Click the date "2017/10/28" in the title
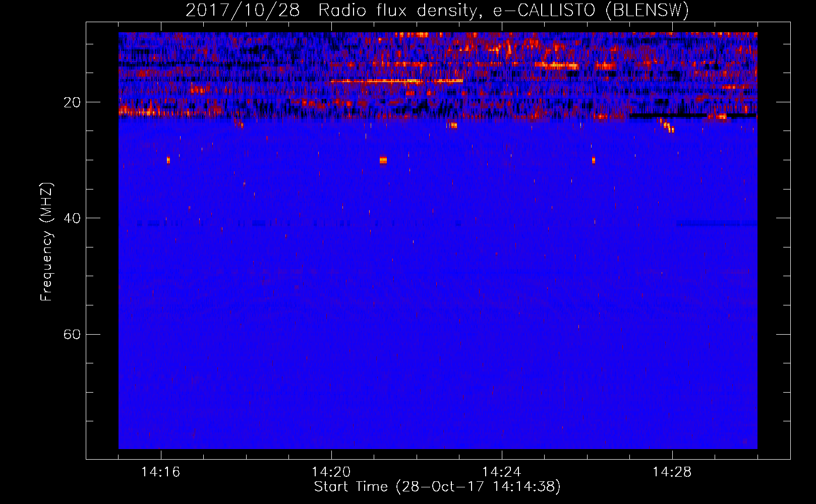This screenshot has width=816, height=504. (x=243, y=10)
